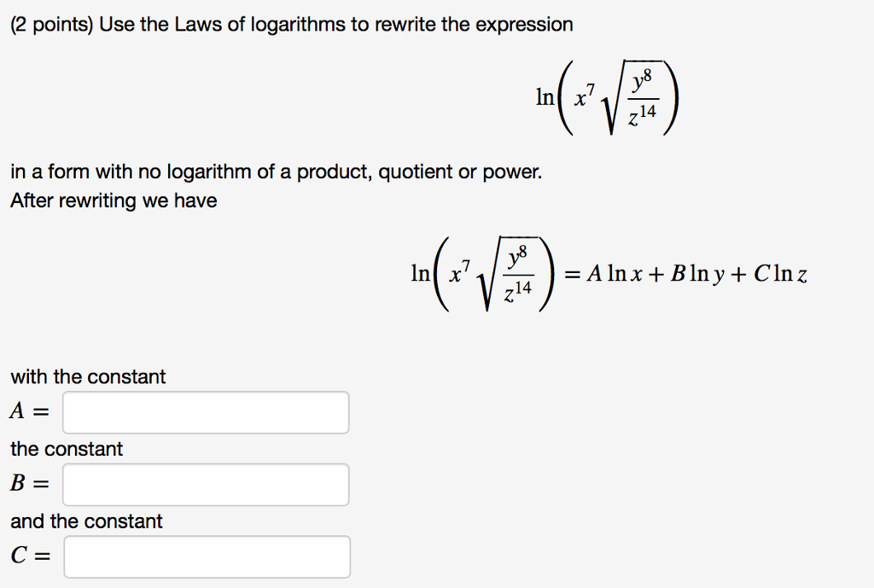The image size is (874, 588).
Task: Click the text "with the constant"
Action: [86, 376]
